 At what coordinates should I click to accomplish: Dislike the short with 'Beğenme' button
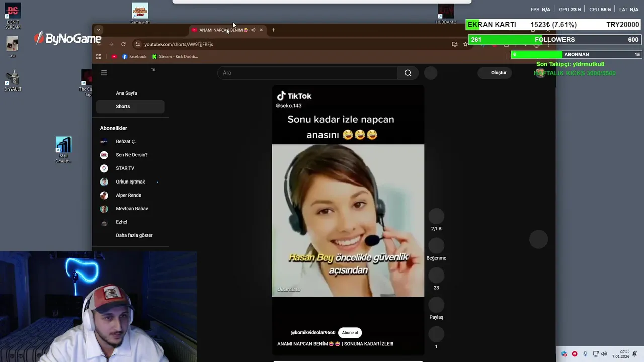coord(436,246)
